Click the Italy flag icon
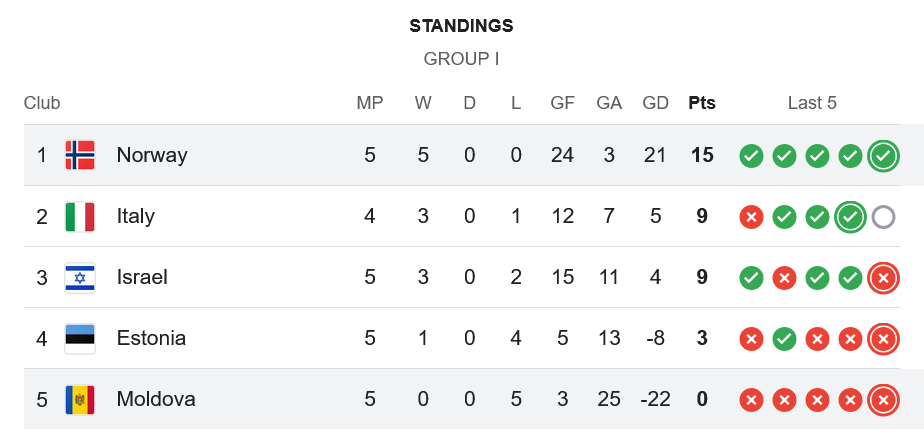The image size is (924, 447). tap(80, 216)
